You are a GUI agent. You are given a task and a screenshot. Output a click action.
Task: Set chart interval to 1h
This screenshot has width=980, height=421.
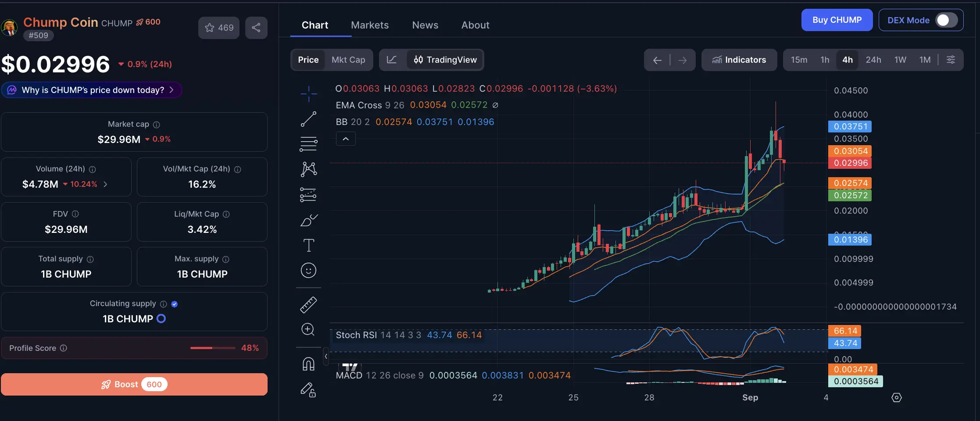[825, 60]
